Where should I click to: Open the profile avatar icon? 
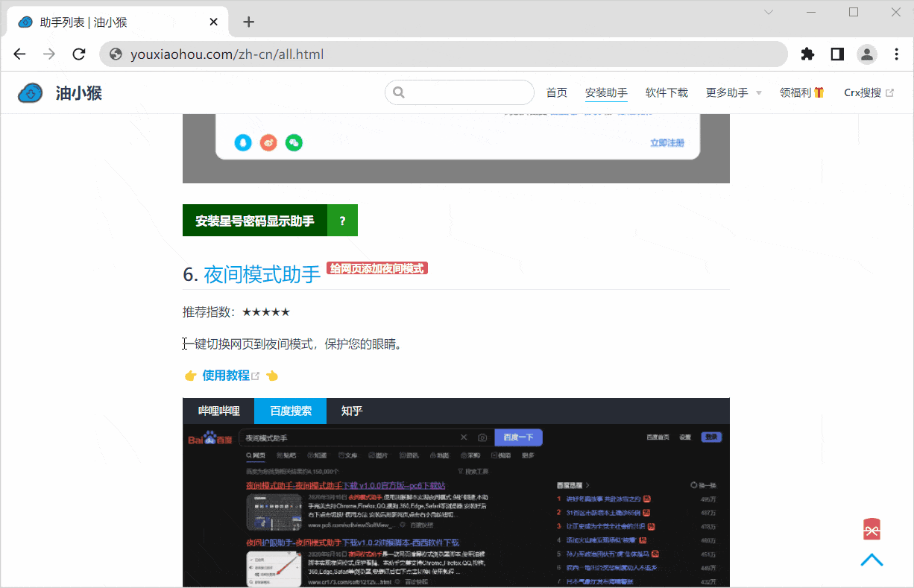point(867,54)
